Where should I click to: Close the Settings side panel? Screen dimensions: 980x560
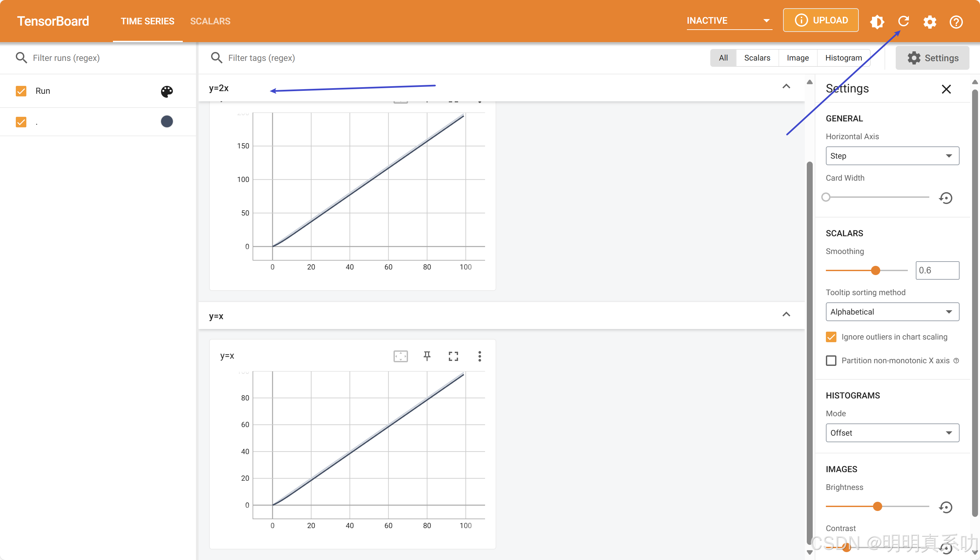click(946, 89)
